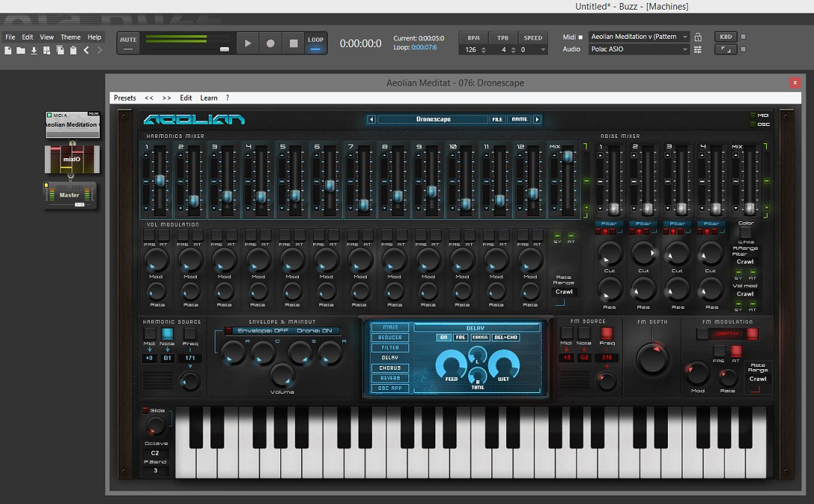
Task: Click the BPM value stepper arrows
Action: click(484, 50)
